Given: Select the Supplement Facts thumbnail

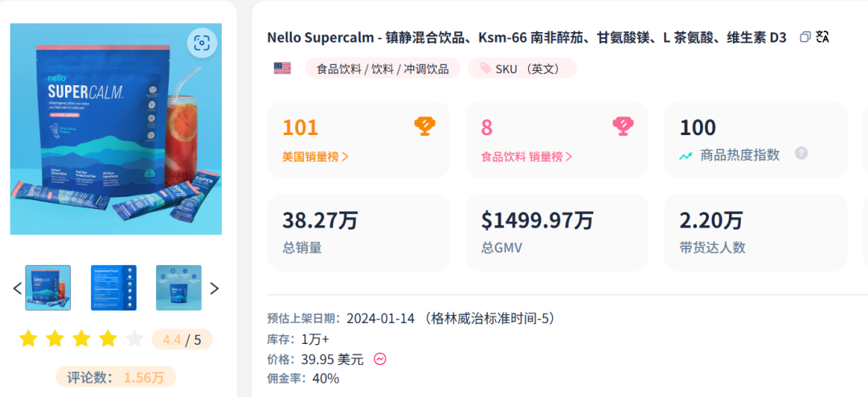Looking at the screenshot, I should pos(113,288).
